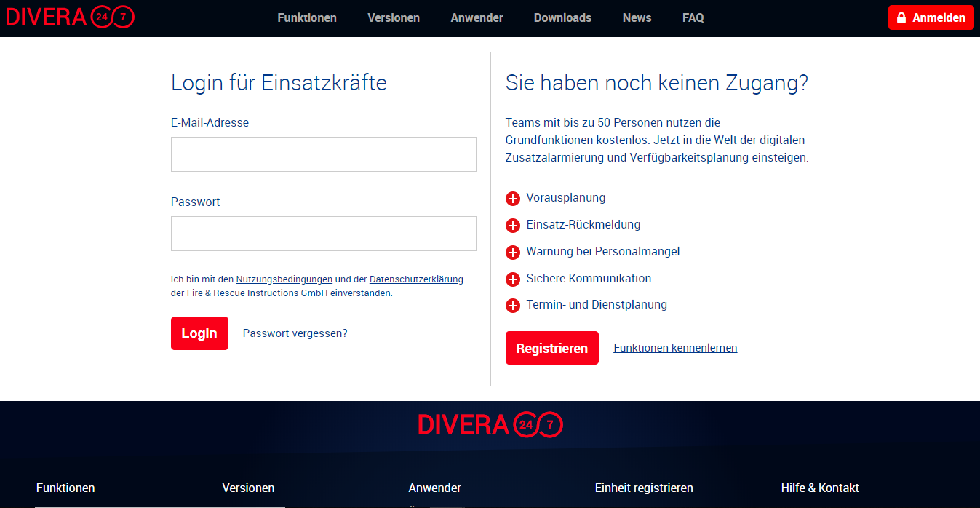Click the plus icon beside Vorausplanung
The height and width of the screenshot is (508, 980).
[x=513, y=199]
